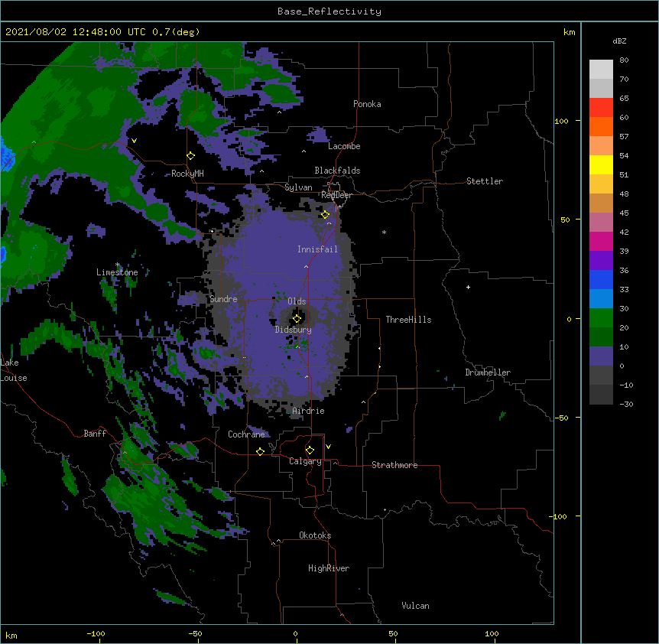This screenshot has height=644, width=659.
Task: Click the Lacombe city label
Action: coord(344,146)
